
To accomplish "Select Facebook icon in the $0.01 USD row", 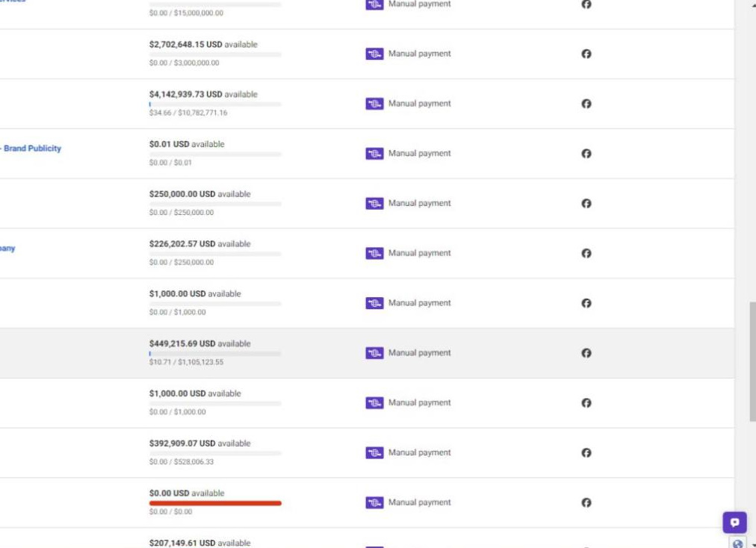I will click(x=586, y=154).
